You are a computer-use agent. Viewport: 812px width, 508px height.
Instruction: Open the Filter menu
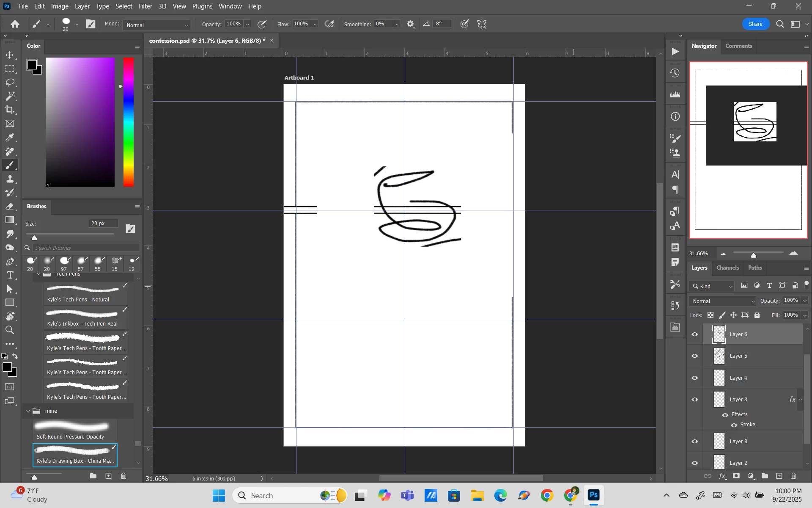click(145, 6)
